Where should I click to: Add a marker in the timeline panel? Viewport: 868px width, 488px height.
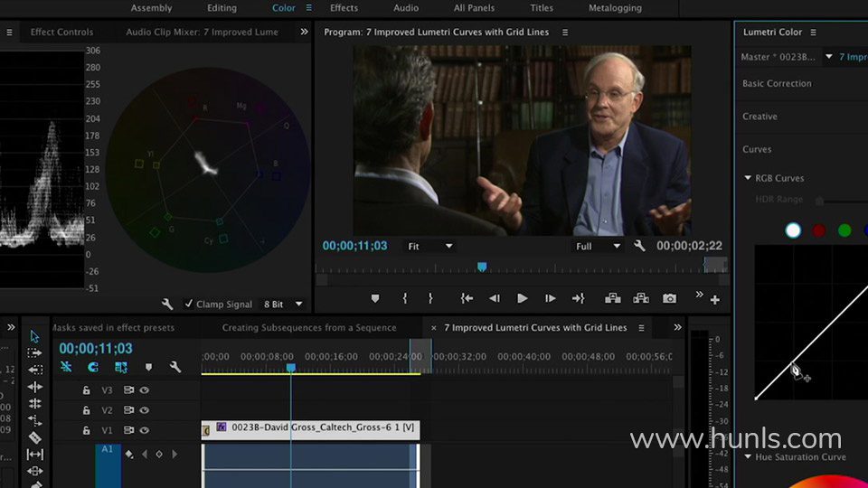(x=148, y=367)
